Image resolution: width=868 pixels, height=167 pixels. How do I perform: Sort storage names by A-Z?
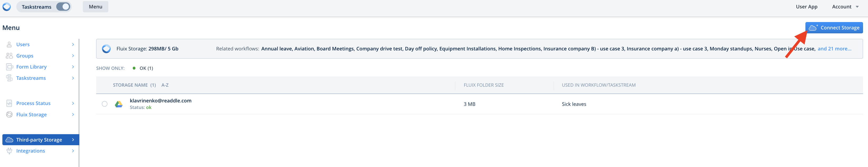click(165, 85)
